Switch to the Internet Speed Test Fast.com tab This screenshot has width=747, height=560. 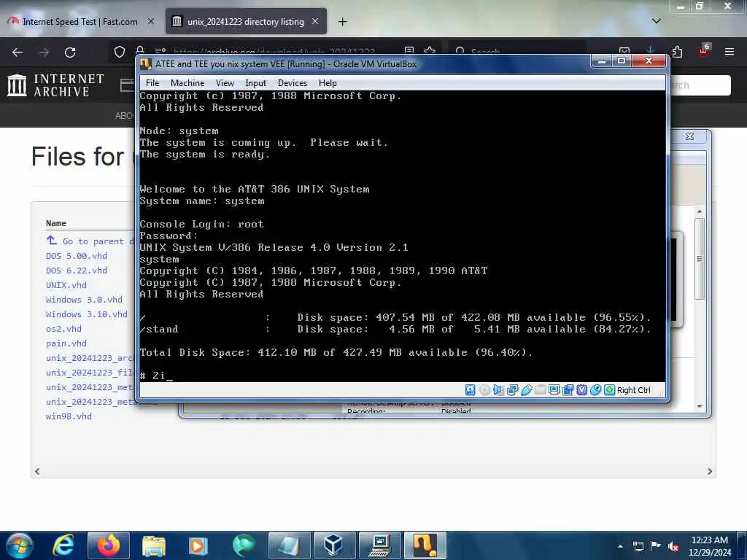[x=80, y=21]
